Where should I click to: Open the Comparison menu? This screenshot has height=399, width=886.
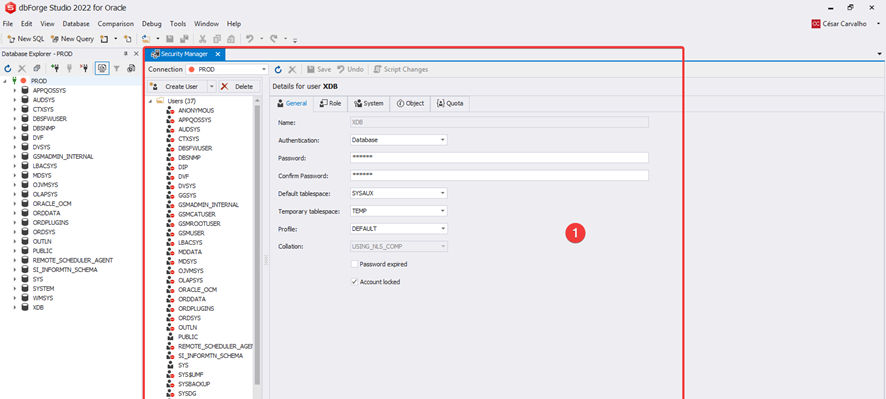click(116, 24)
